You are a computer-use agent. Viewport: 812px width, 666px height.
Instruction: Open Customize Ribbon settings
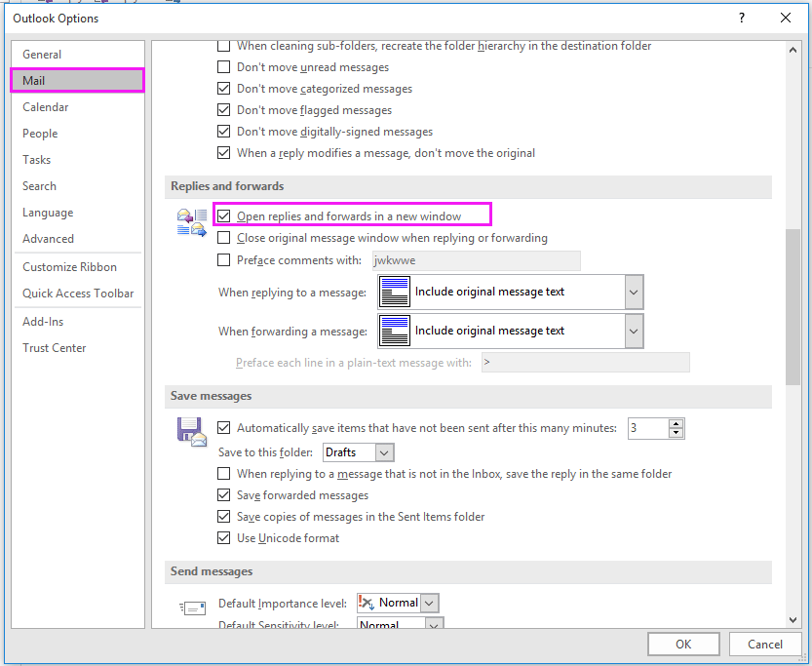coord(78,267)
